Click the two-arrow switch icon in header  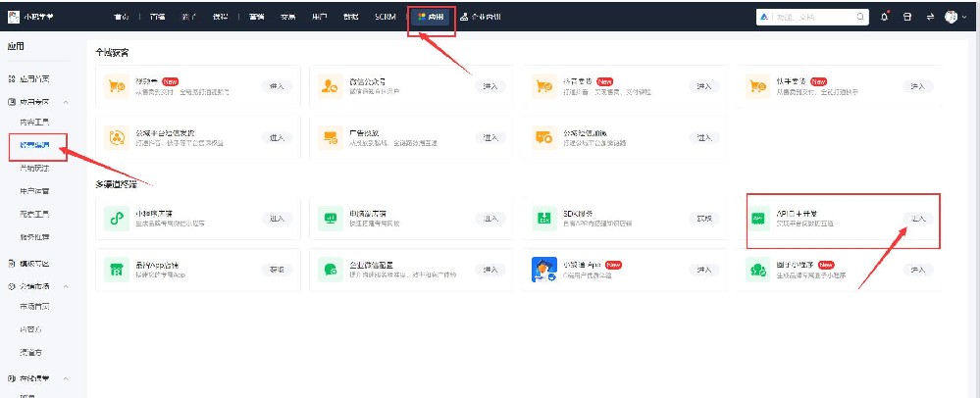click(930, 17)
